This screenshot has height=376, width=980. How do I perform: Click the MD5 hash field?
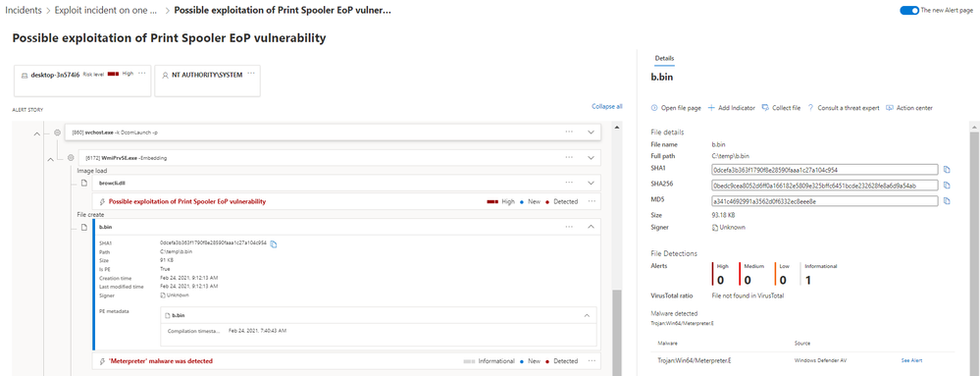(x=825, y=201)
